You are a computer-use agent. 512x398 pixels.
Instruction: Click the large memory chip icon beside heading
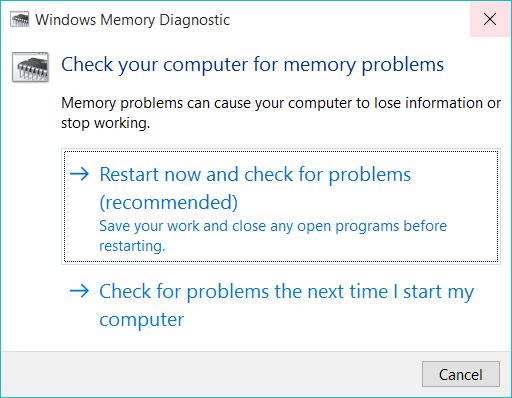pos(30,67)
